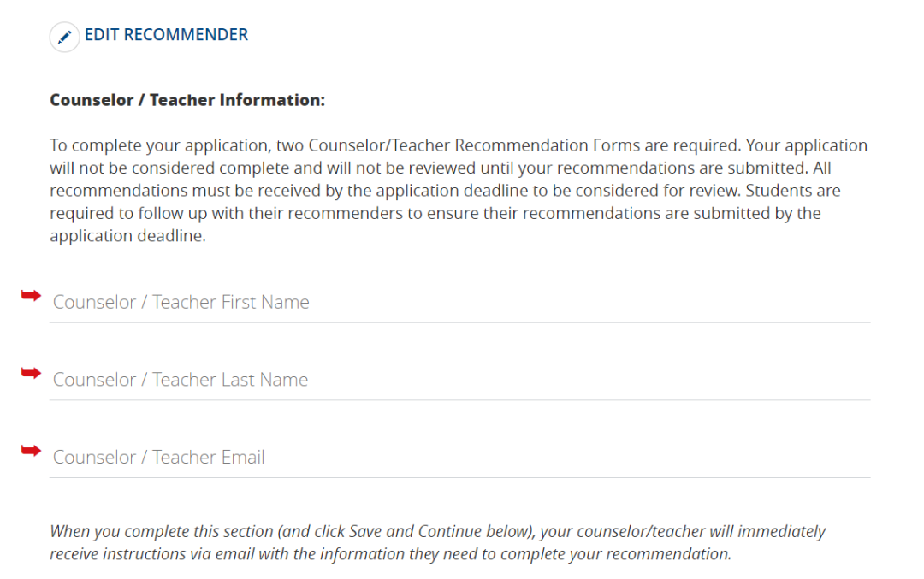Image resolution: width=924 pixels, height=579 pixels.
Task: Click the italic note's first line about completing this section
Action: [x=437, y=531]
